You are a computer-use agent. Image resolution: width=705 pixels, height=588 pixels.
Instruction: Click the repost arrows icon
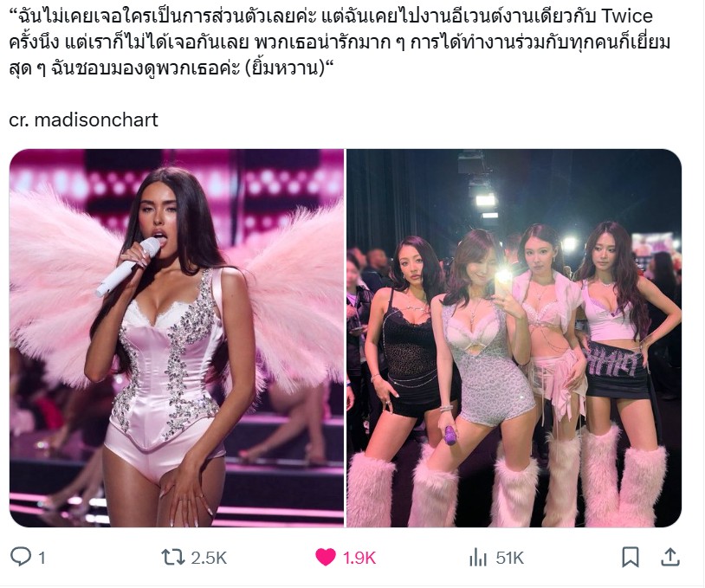pos(173,558)
